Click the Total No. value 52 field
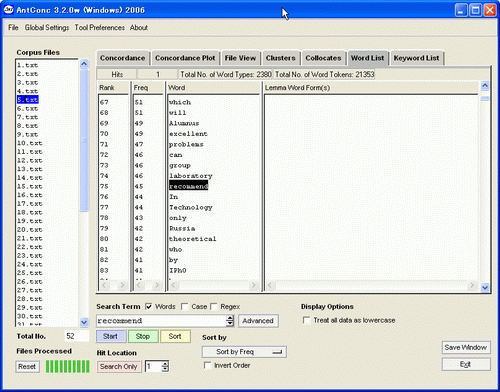This screenshot has height=392, width=500. point(77,336)
